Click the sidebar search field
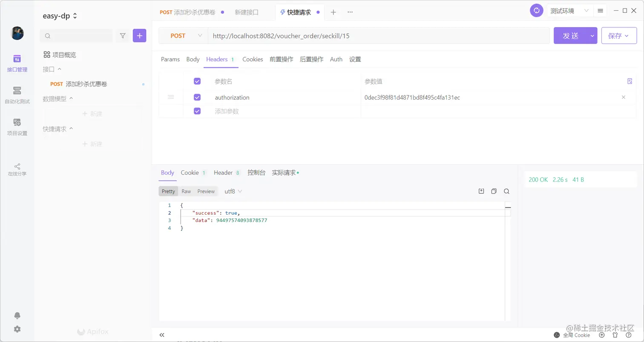 click(x=76, y=36)
